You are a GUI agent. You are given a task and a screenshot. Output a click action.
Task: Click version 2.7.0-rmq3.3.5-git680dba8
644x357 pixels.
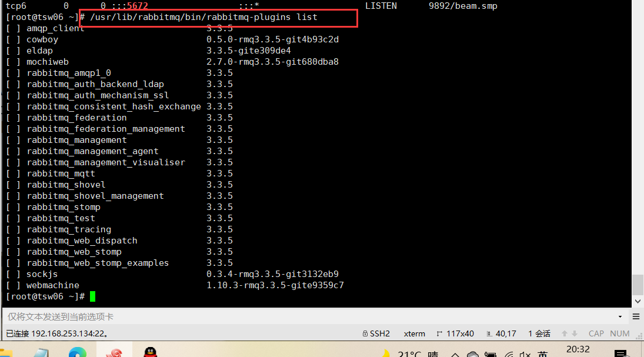(273, 62)
